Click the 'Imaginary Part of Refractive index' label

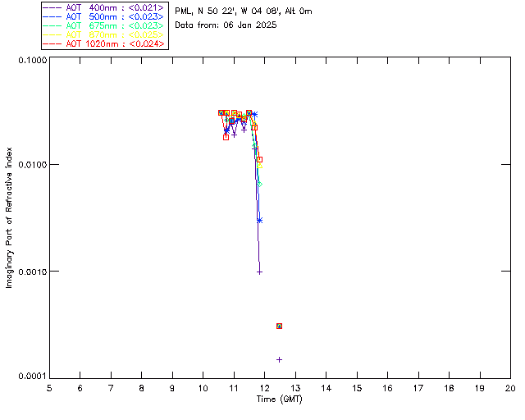coord(9,217)
